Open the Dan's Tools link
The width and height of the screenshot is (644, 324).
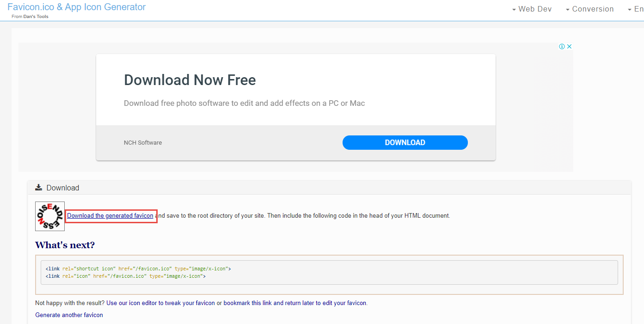point(36,17)
